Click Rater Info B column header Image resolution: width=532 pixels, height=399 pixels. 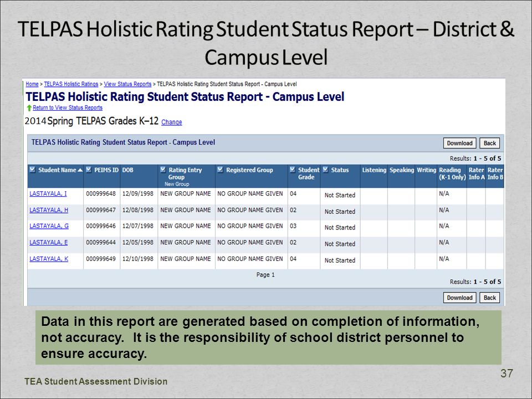coord(495,173)
